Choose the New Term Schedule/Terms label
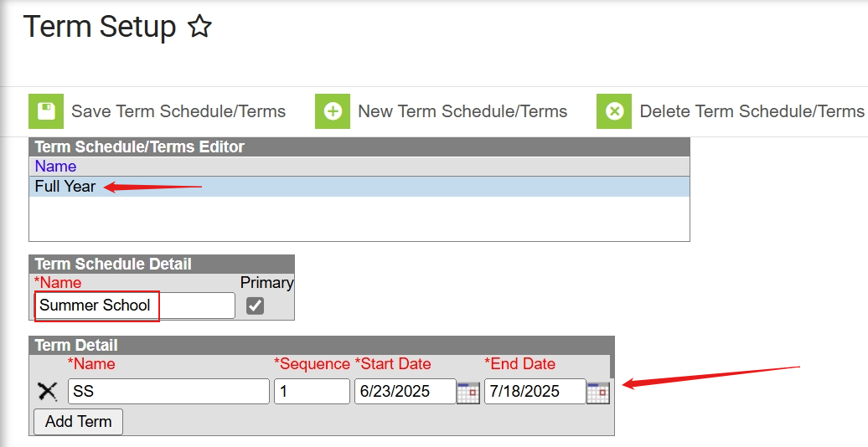 [x=462, y=111]
